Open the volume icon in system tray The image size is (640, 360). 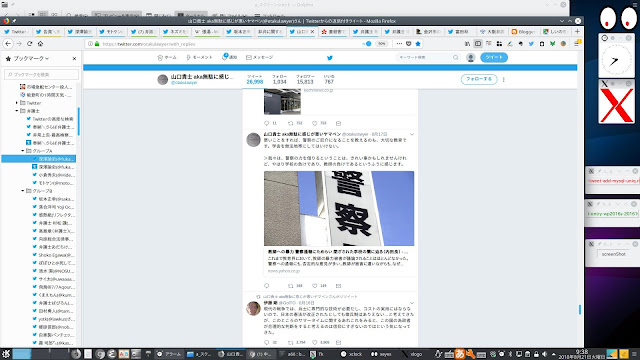click(x=544, y=354)
